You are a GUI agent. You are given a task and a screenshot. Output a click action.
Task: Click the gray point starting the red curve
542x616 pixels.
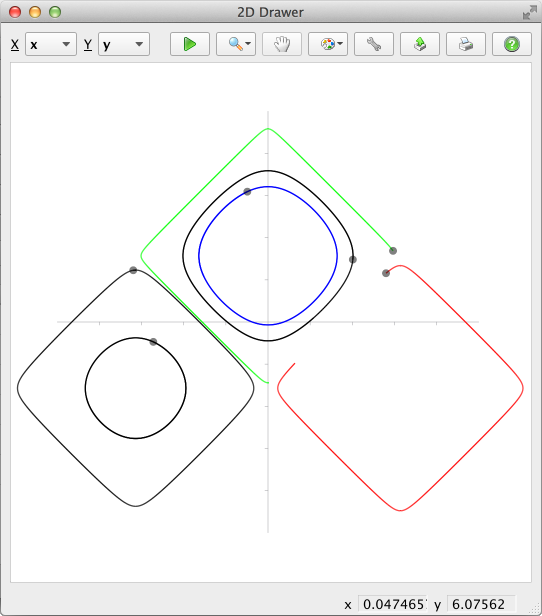coord(386,273)
